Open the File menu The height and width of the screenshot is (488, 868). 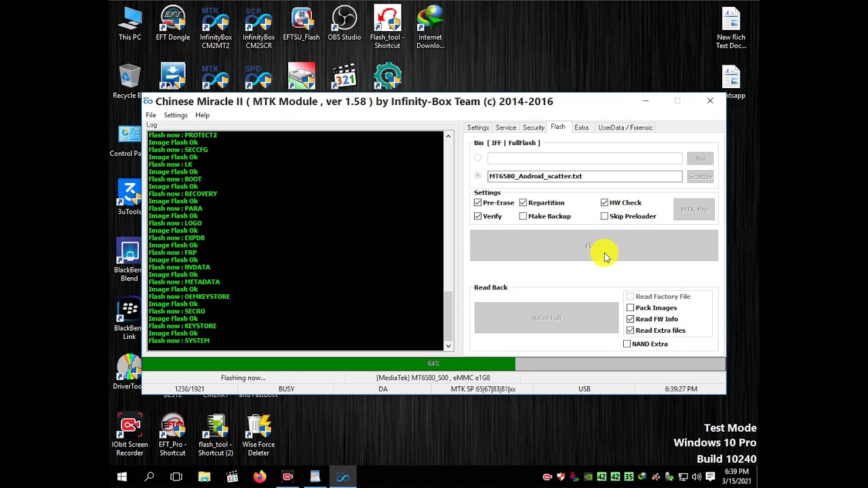pyautogui.click(x=151, y=115)
